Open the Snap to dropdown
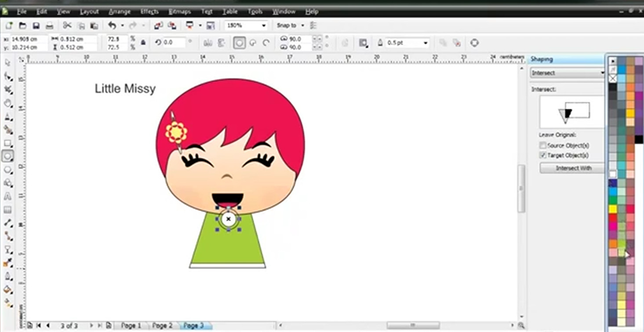 coord(302,26)
